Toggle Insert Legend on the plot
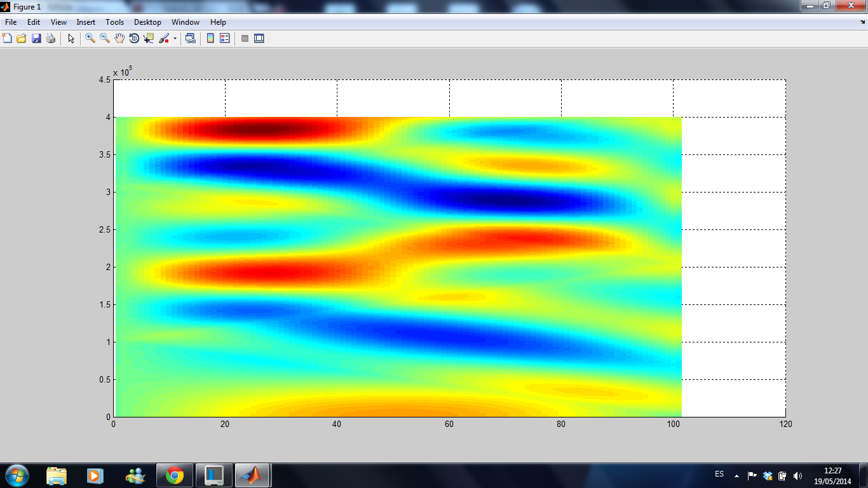The width and height of the screenshot is (868, 488). (224, 39)
